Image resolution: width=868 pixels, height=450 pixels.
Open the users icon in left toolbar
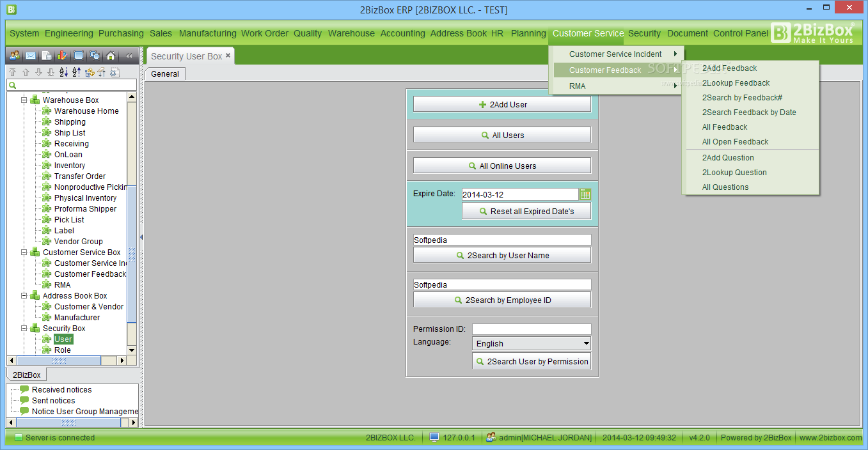coord(14,56)
